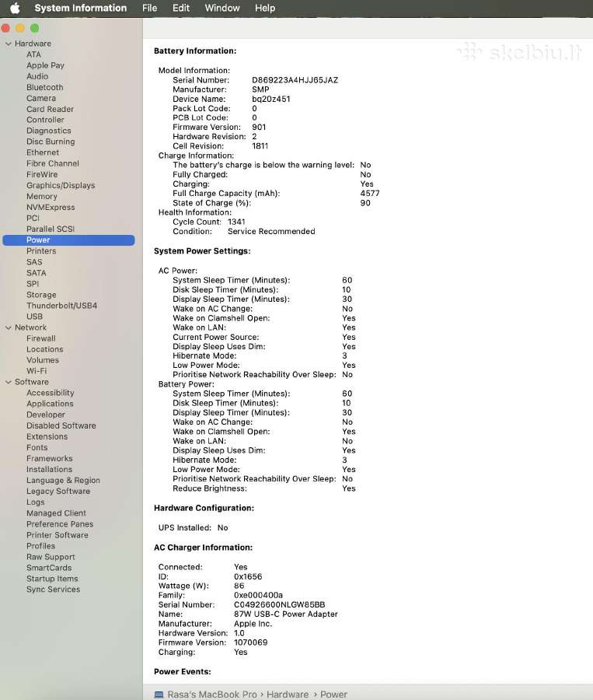The image size is (593, 700).
Task: Select Firewall under Network
Action: [x=40, y=339]
